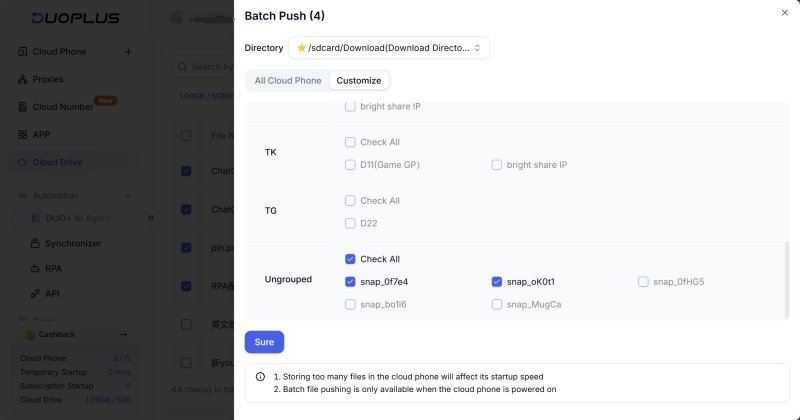
Task: Click the arrow on Cashback banner
Action: [x=123, y=334]
